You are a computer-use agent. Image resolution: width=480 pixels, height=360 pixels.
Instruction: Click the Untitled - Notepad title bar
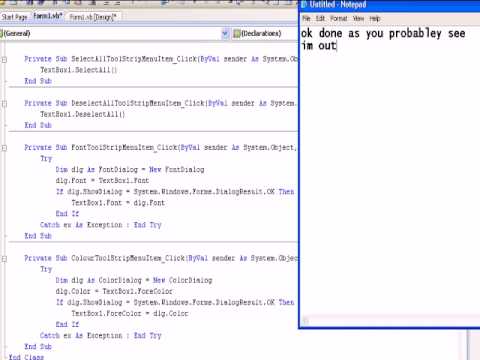pos(390,5)
